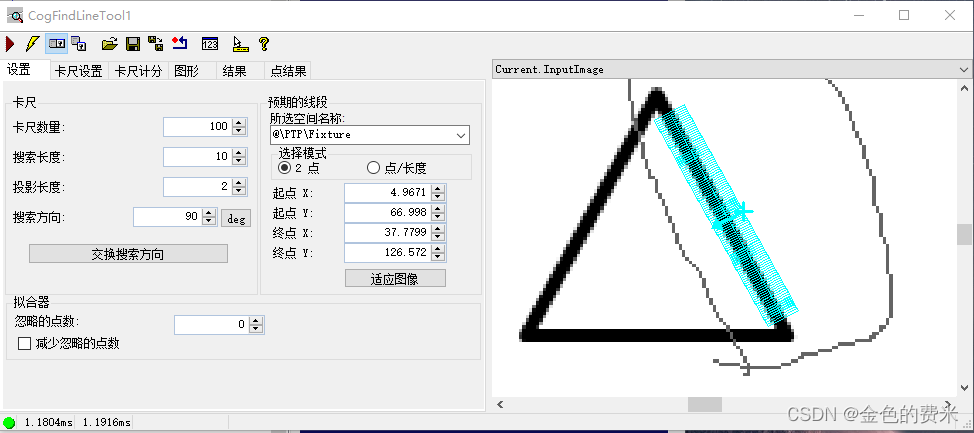
Task: Show the result data 123 icon
Action: (210, 44)
